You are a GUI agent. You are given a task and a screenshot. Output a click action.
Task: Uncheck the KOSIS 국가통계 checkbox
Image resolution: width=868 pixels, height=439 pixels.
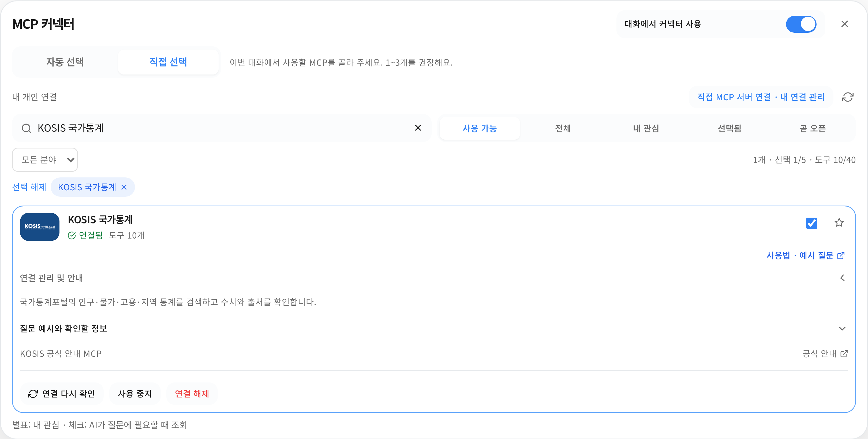click(x=811, y=223)
